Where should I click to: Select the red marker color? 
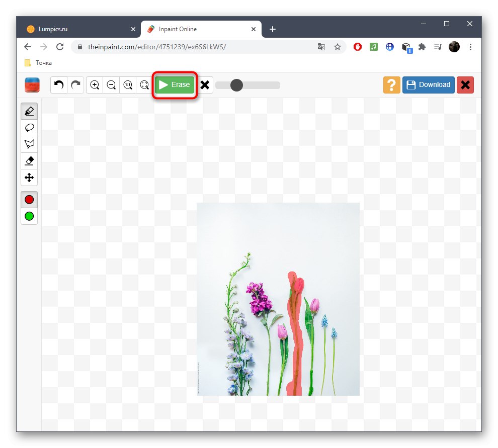point(29,199)
